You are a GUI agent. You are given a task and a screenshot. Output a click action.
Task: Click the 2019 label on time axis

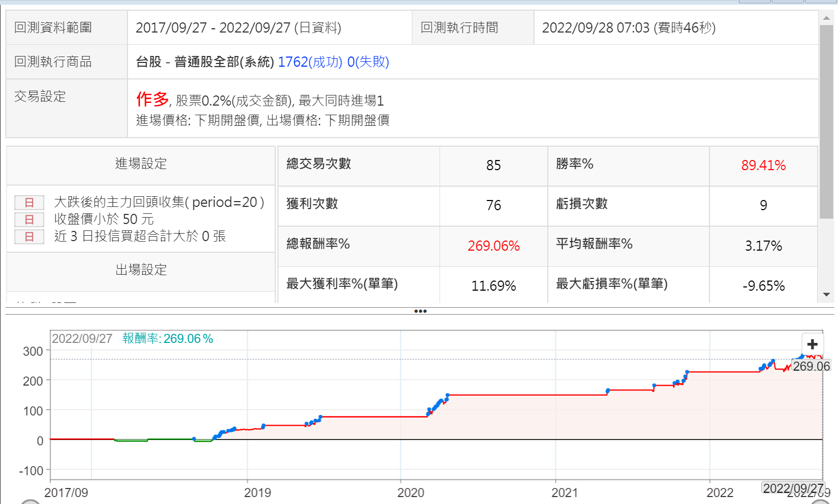pos(258,492)
